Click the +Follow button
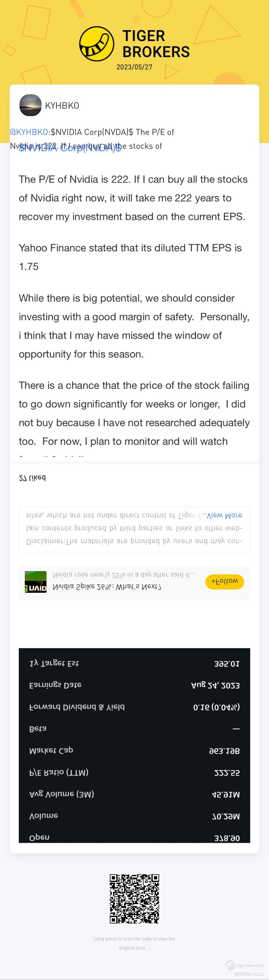Image resolution: width=269 pixels, height=980 pixels. click(224, 582)
